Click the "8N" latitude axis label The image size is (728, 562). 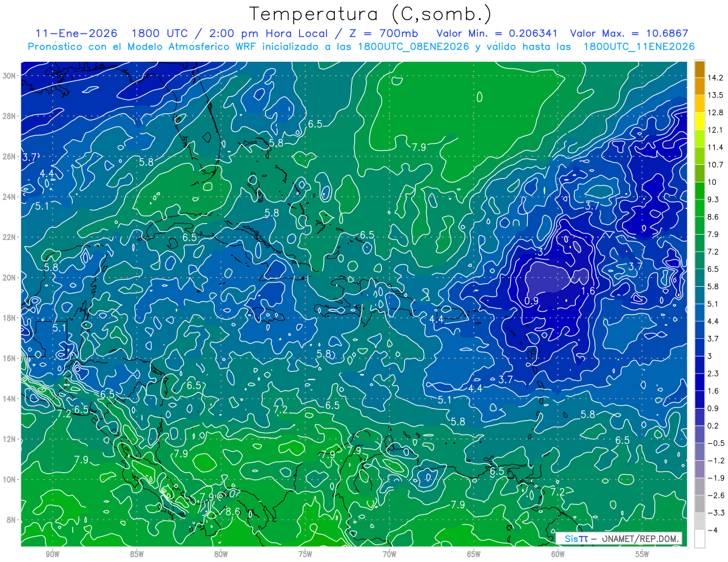[x=12, y=520]
